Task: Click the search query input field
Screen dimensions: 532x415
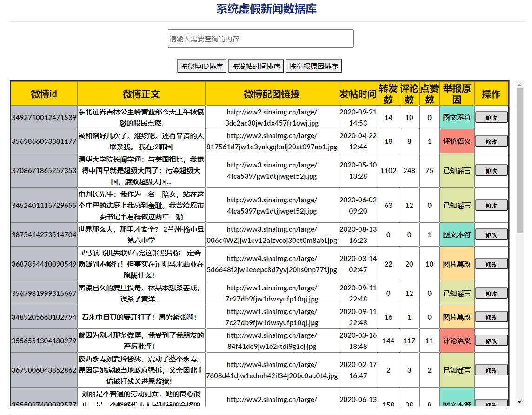Action: pyautogui.click(x=260, y=39)
